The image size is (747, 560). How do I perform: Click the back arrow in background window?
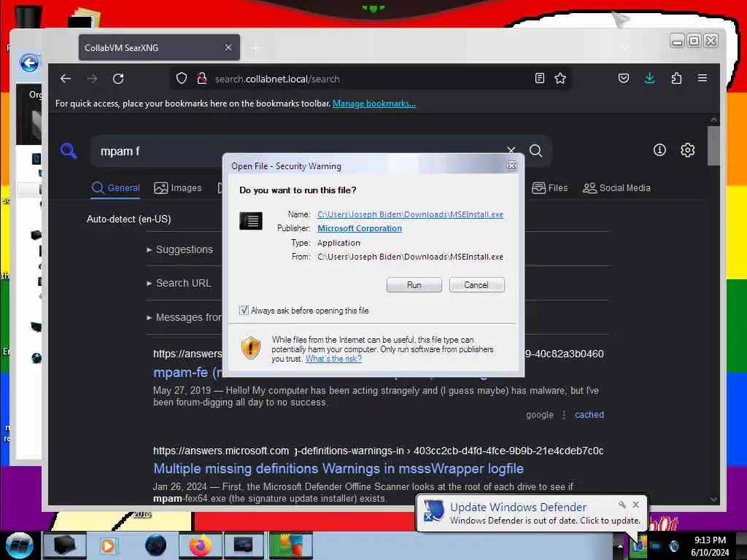click(x=29, y=63)
